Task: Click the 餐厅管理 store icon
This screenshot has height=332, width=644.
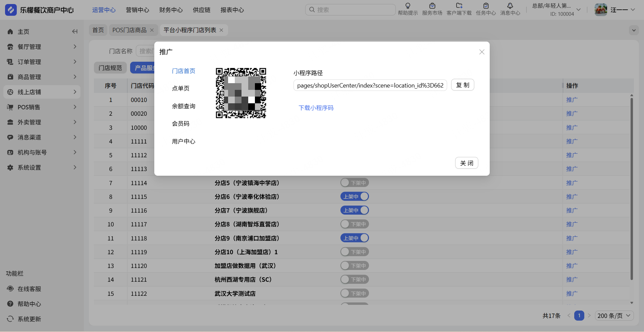Action: click(x=10, y=47)
